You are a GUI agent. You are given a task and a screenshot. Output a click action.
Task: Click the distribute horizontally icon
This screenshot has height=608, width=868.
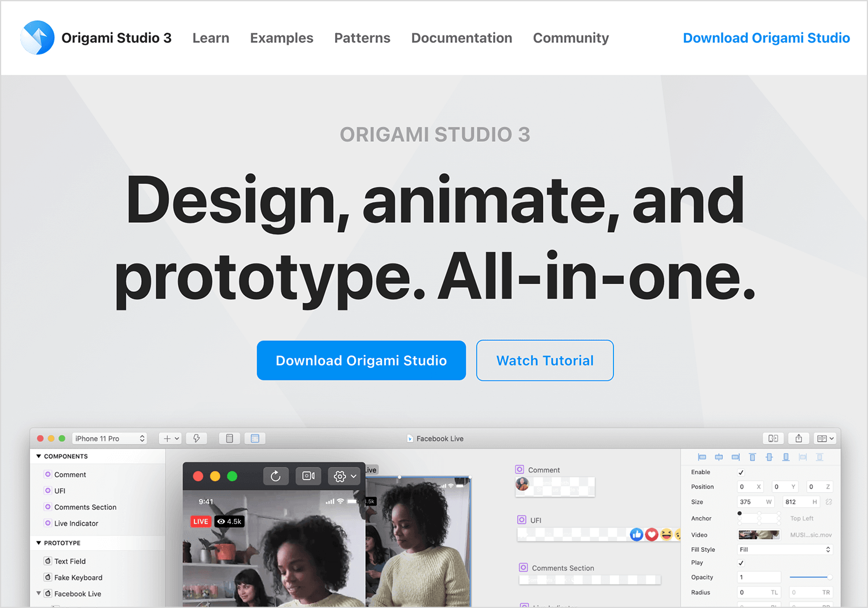[803, 457]
